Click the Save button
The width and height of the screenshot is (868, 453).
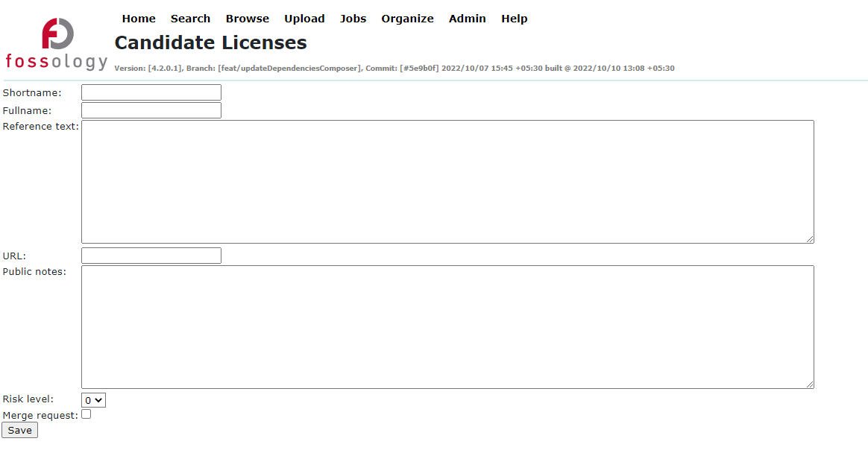19,430
